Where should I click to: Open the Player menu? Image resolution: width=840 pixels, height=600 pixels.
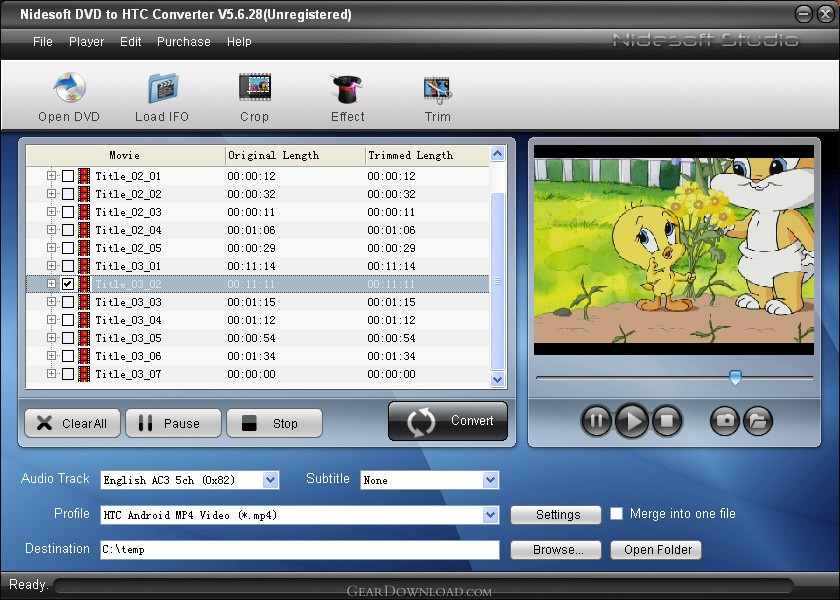(86, 42)
